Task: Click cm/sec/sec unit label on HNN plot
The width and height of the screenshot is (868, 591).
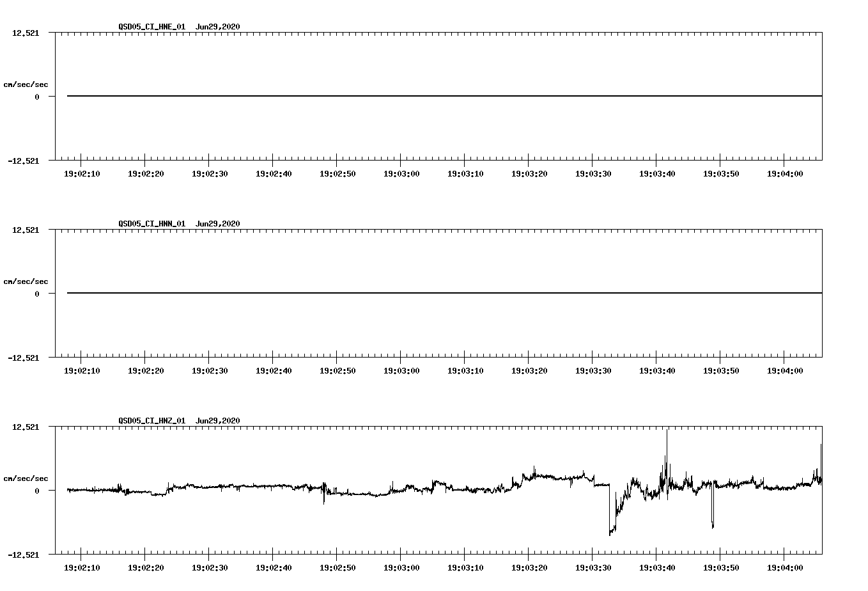Action: (x=26, y=281)
